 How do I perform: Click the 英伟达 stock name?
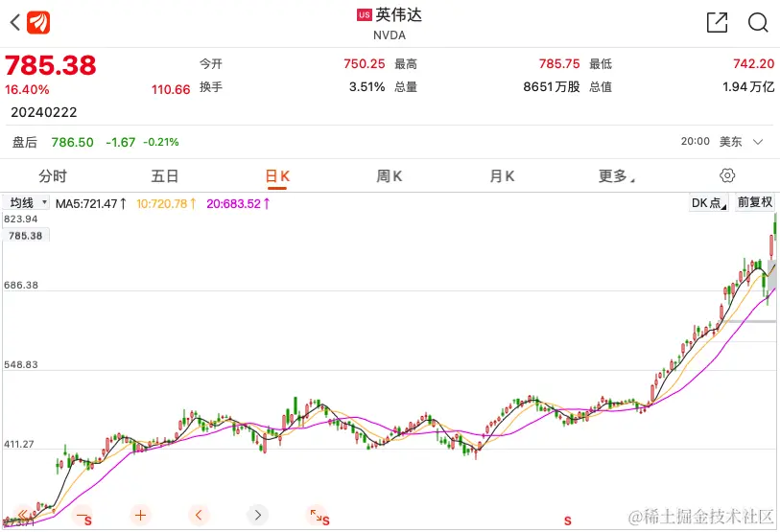tap(398, 15)
